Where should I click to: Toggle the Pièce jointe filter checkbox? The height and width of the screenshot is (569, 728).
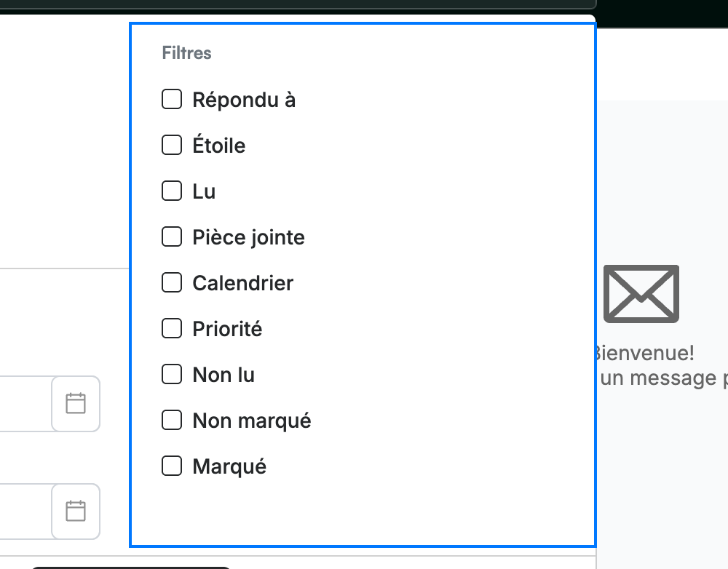point(172,236)
